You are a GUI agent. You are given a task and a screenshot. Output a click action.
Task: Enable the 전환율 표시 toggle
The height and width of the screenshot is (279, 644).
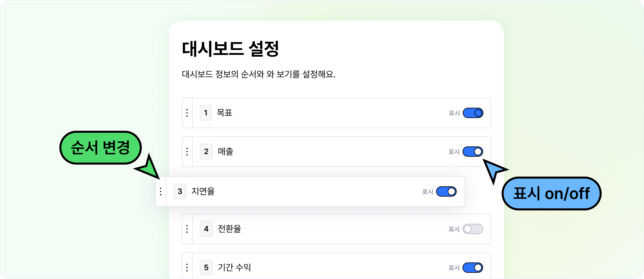[473, 229]
